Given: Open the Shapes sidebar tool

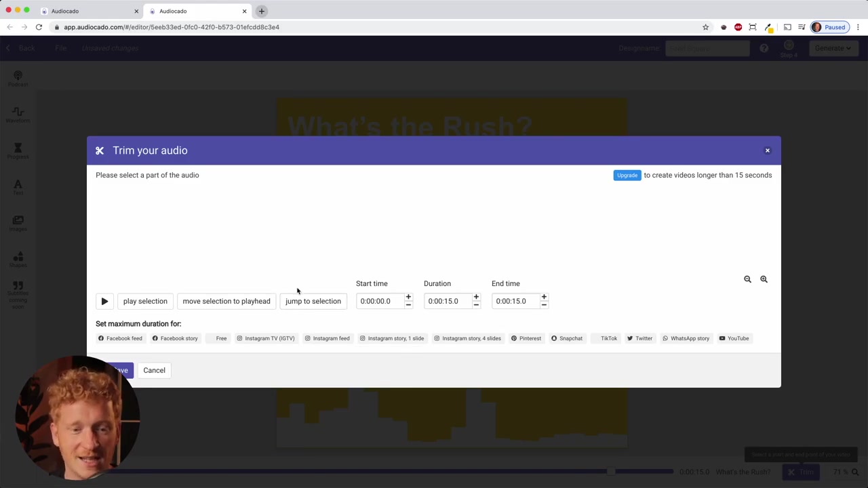Looking at the screenshot, I should pos(18,260).
